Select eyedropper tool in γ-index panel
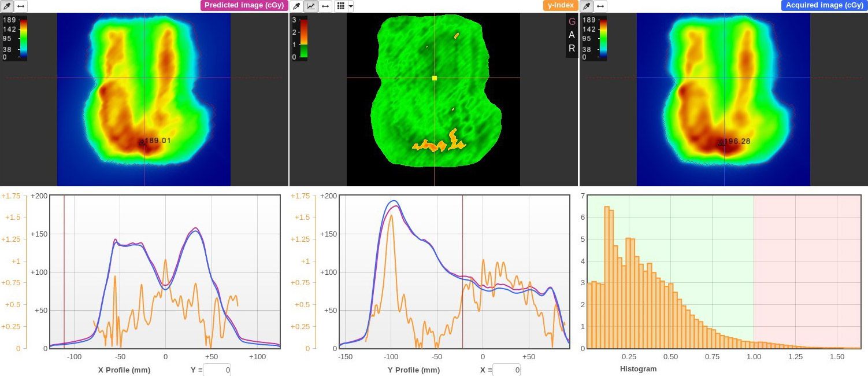This screenshot has width=868, height=376. pyautogui.click(x=296, y=6)
